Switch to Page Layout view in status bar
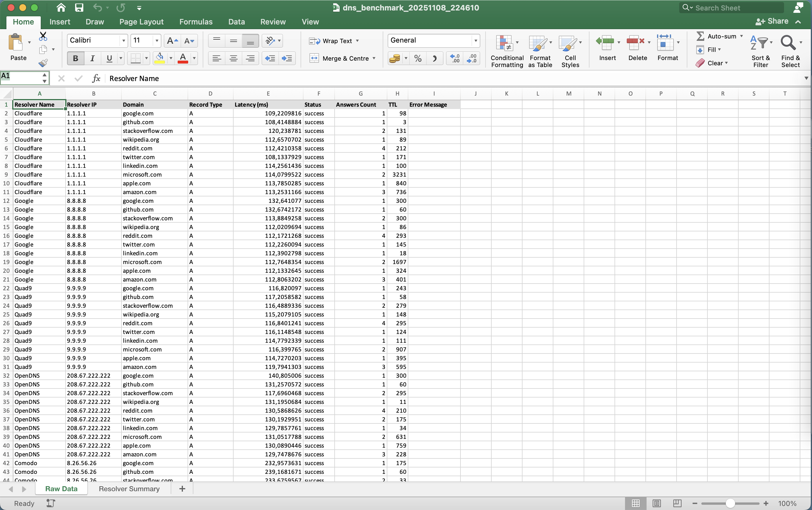 (656, 503)
